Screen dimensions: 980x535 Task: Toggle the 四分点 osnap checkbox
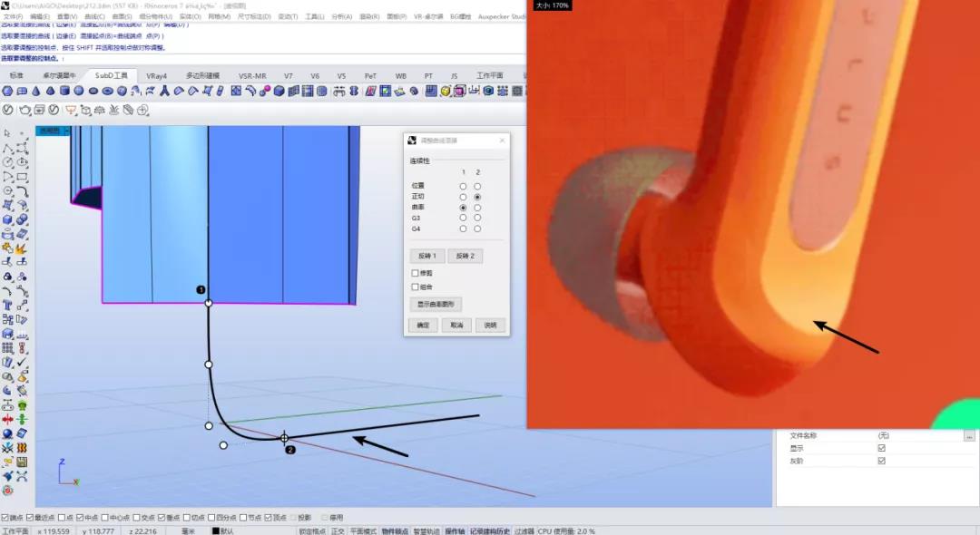(211, 518)
